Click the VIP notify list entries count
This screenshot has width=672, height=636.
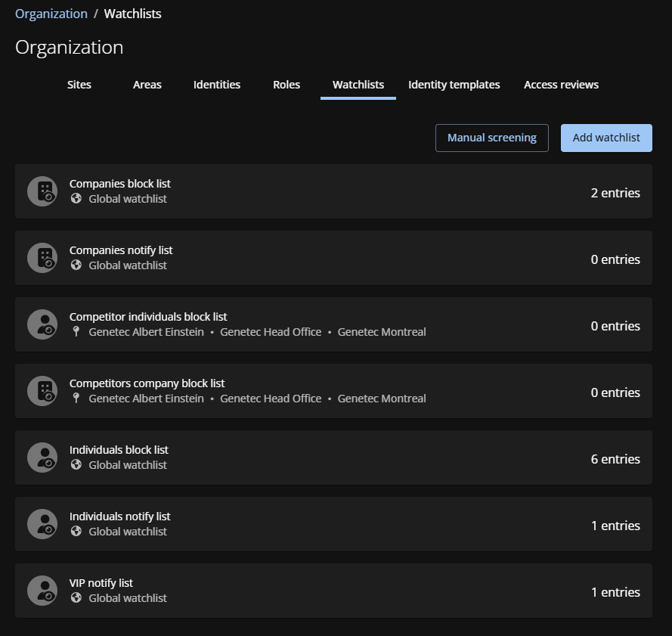pos(615,592)
